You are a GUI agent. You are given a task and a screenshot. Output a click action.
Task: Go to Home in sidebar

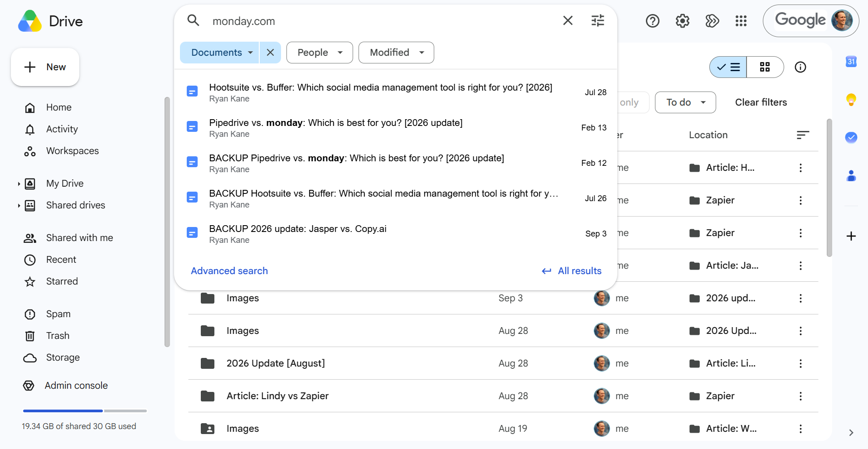pos(59,107)
